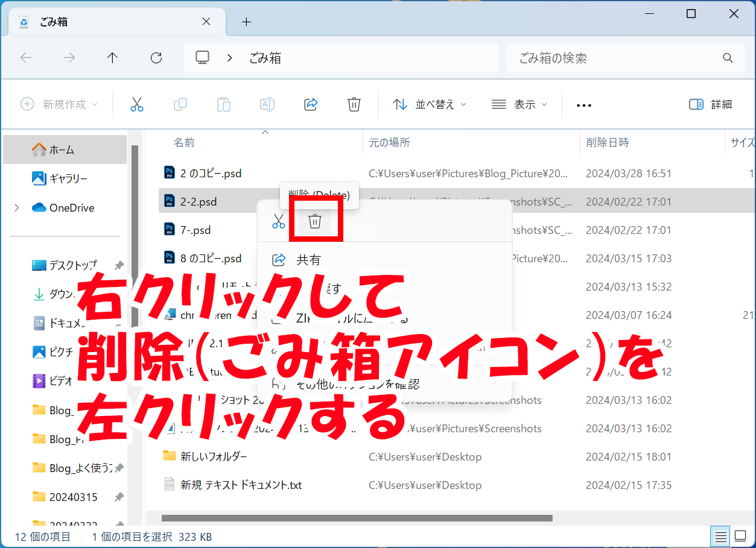Toggle the 詳細 details pane
The image size is (756, 548).
coord(710,104)
